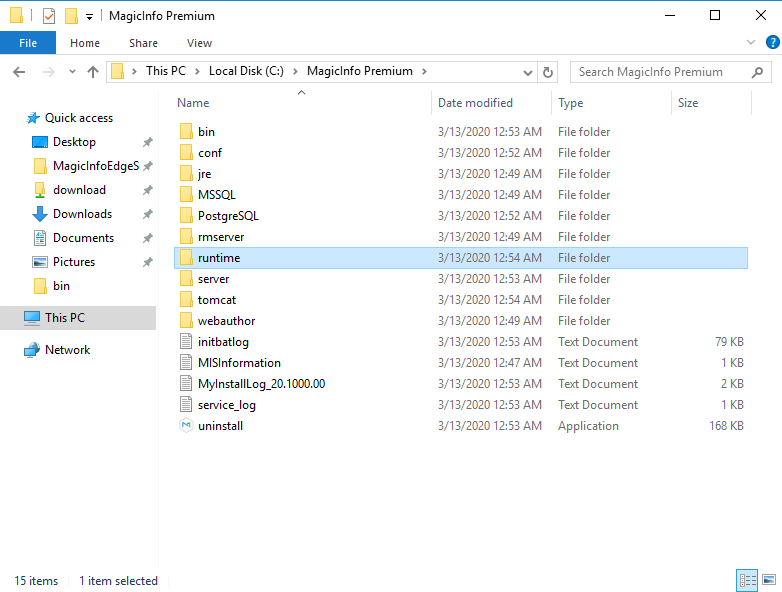The height and width of the screenshot is (592, 782).
Task: Click Local Disk (C:) breadcrumb
Action: pos(246,71)
